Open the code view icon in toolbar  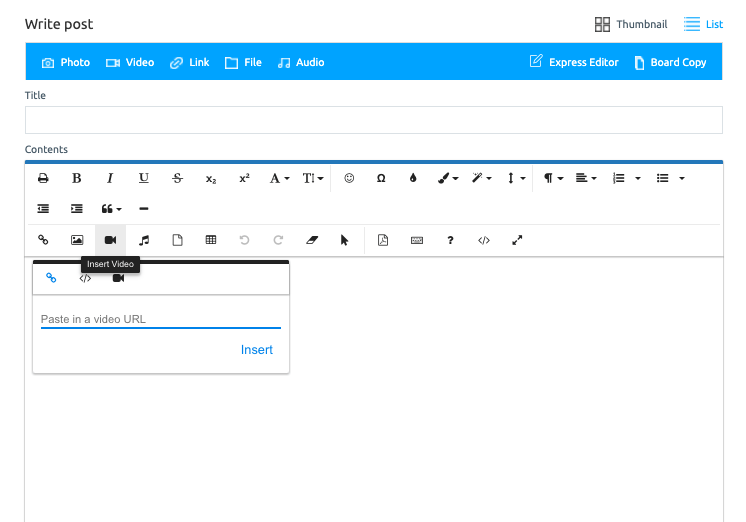pos(484,240)
